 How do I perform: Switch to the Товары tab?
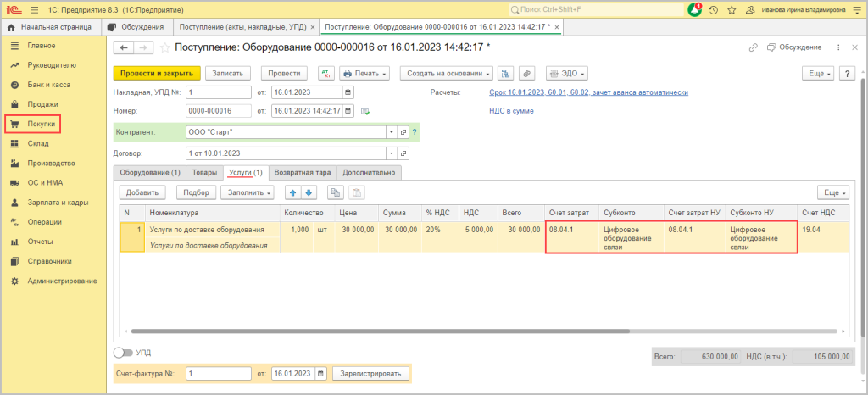(x=205, y=172)
